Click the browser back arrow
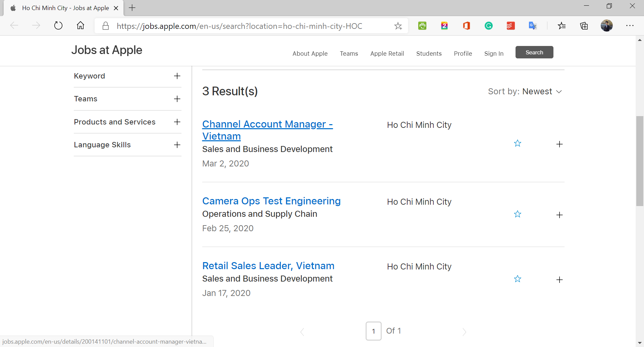 click(x=14, y=26)
